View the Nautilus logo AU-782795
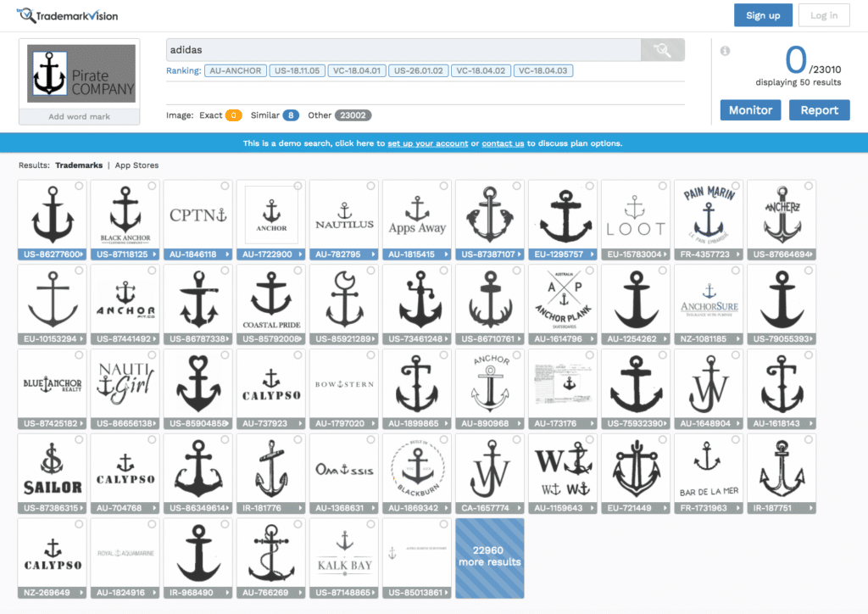 click(x=344, y=215)
